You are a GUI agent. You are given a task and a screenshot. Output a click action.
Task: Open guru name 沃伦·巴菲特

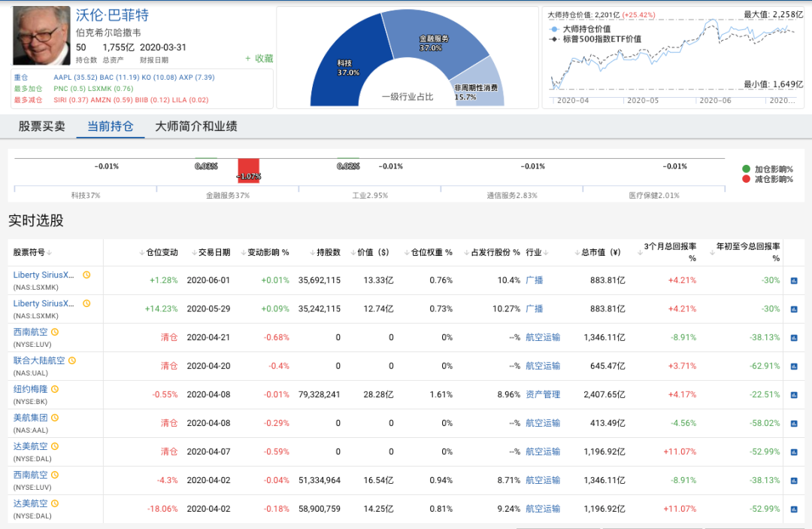(112, 15)
